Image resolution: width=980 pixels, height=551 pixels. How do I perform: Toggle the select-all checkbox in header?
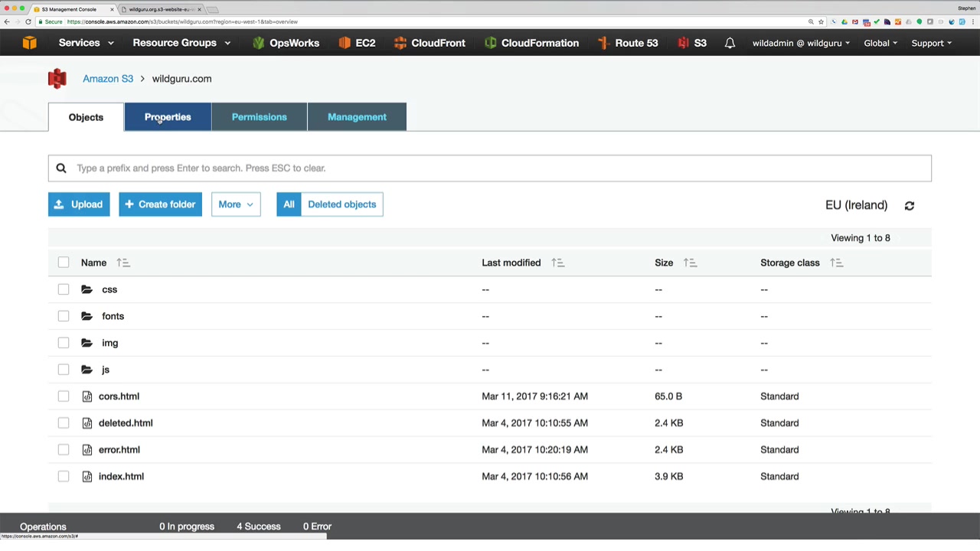click(64, 262)
